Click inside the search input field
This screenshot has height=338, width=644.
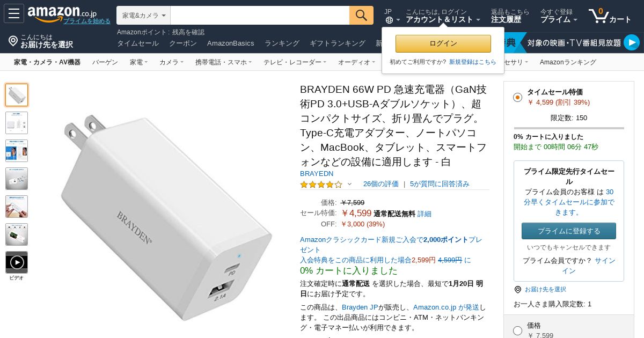260,15
